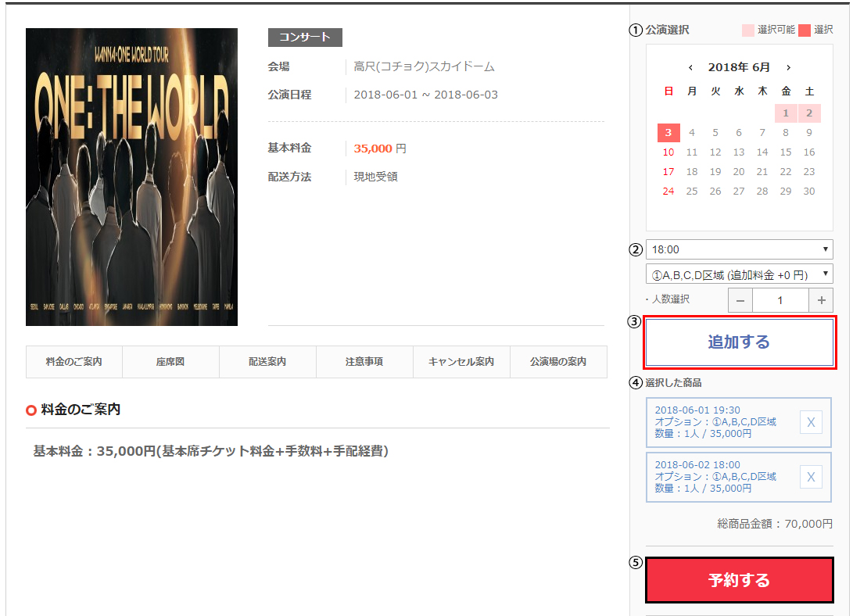Click calendar date 30
853x616 pixels.
[x=809, y=192]
